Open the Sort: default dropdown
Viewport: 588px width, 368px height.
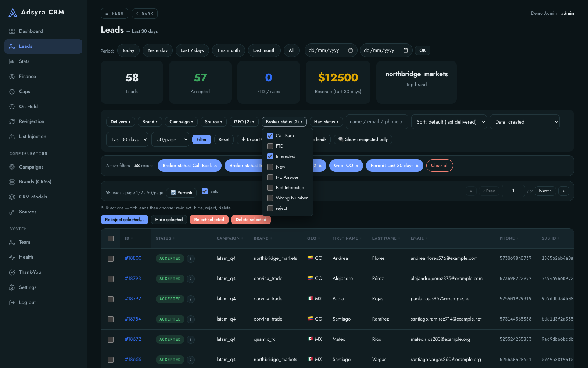449,122
